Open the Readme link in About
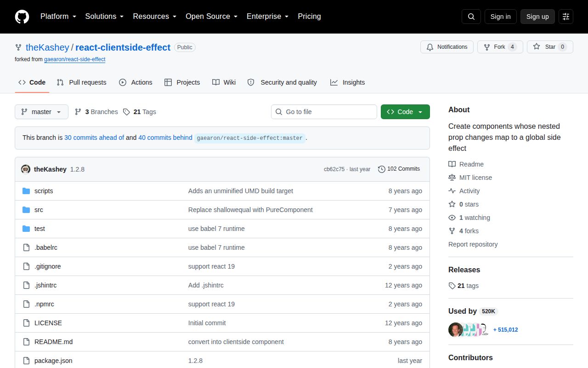The image size is (588, 368). point(466,164)
